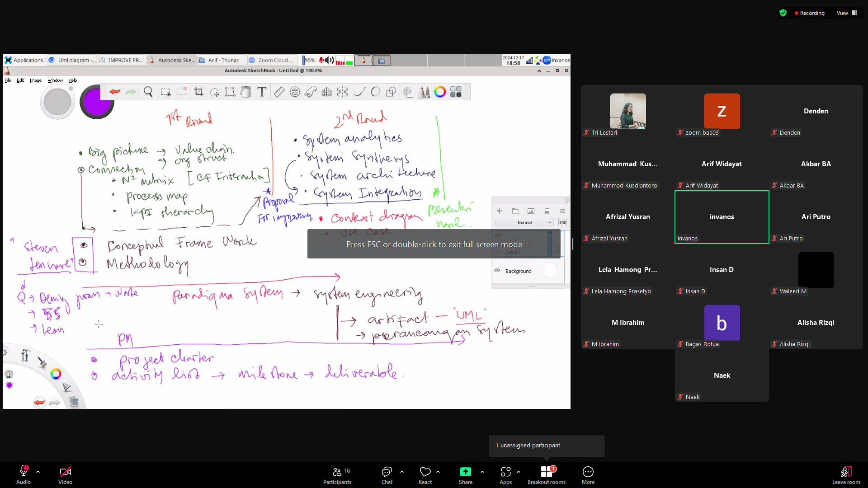The height and width of the screenshot is (488, 868).
Task: Open the View layout options
Action: tap(847, 13)
